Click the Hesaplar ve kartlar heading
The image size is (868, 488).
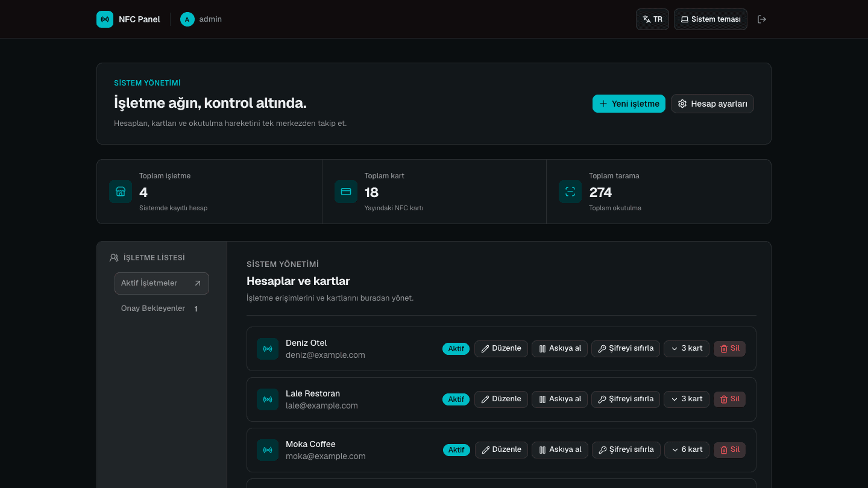[298, 281]
